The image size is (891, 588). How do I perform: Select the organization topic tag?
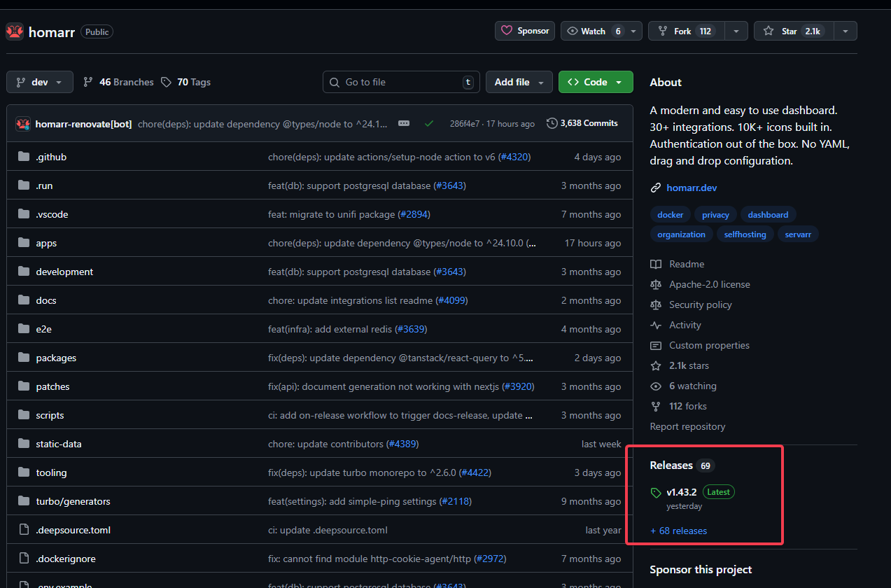[x=681, y=234]
